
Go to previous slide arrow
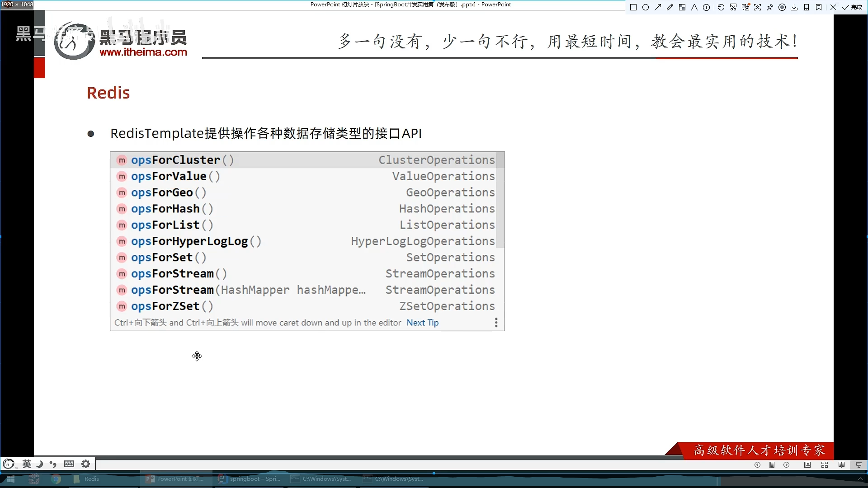pos(758,465)
